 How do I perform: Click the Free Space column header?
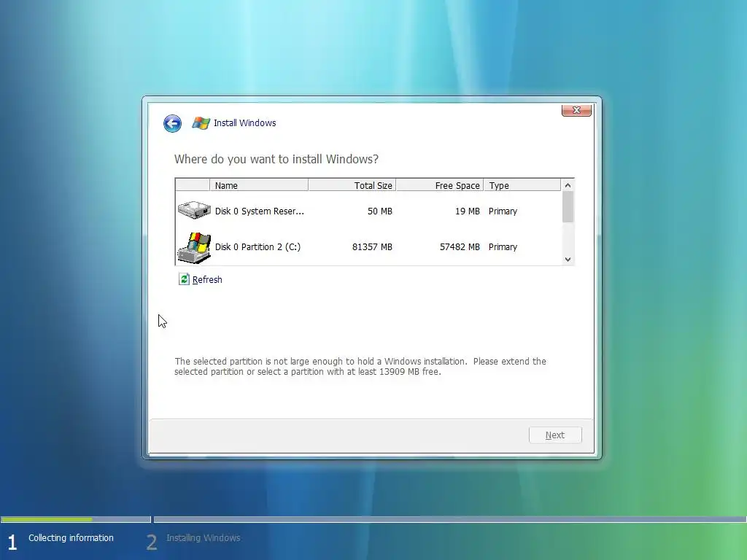440,185
